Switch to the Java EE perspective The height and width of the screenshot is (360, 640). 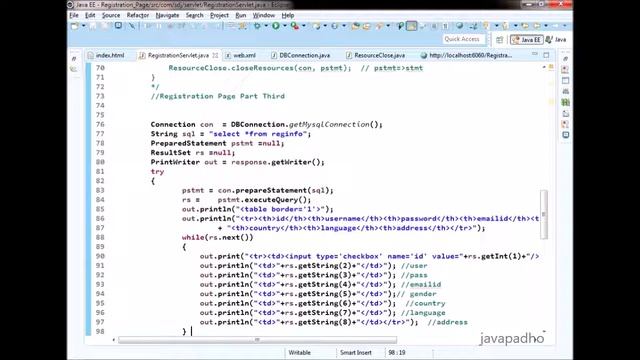pyautogui.click(x=527, y=40)
